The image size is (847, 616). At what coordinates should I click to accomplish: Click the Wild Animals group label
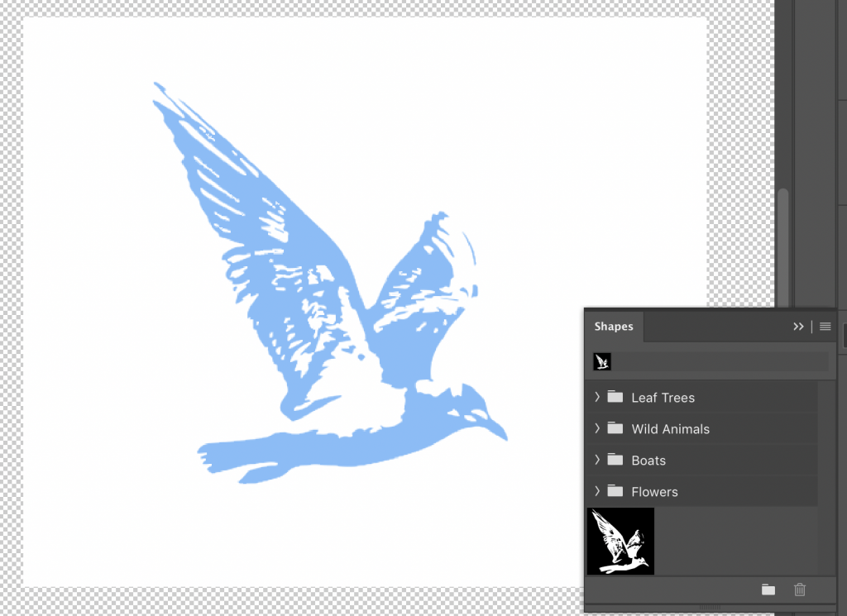[670, 429]
